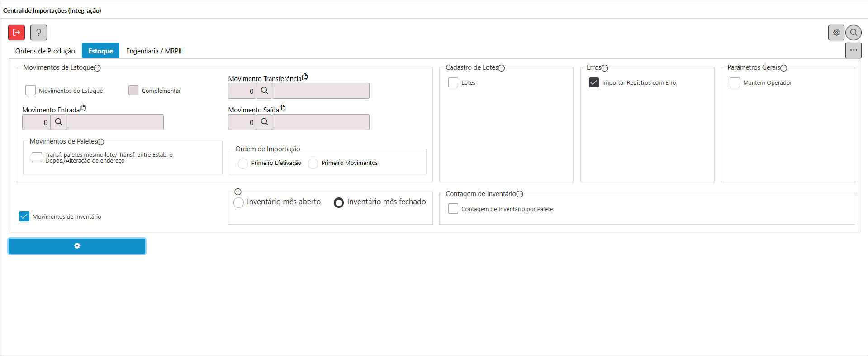Screen dimensions: 868x356
Task: Select the Inventário mês aberto radio option
Action: (x=238, y=202)
